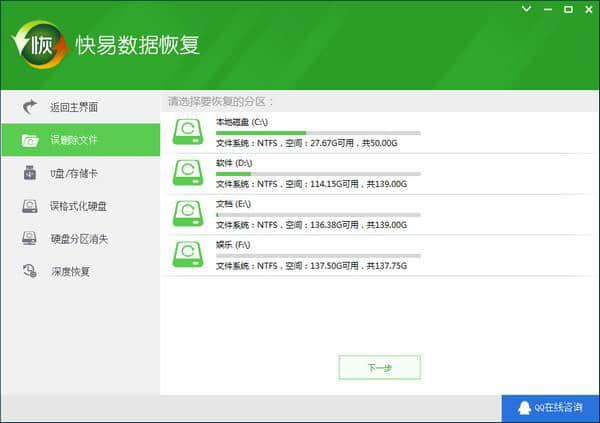Click the back arrow icon for 返回主界面

pos(30,107)
